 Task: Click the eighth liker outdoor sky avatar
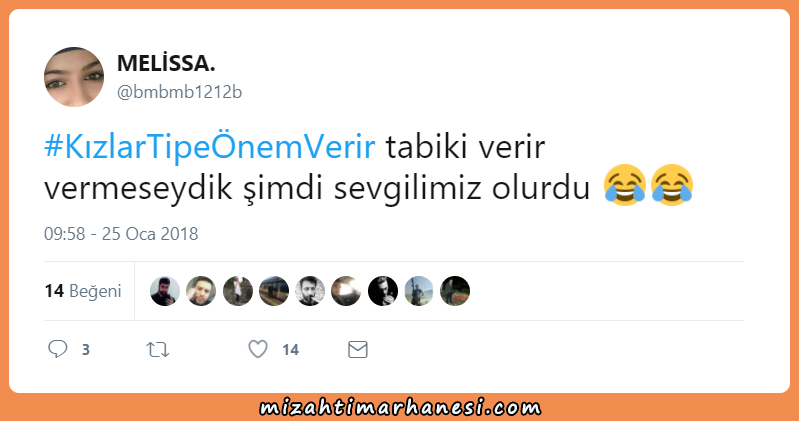[419, 291]
